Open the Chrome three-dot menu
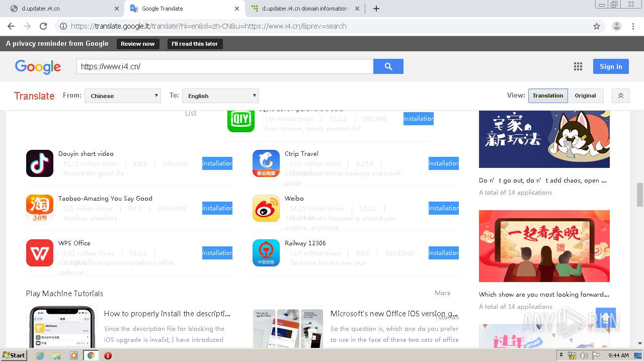The image size is (644, 362). [633, 26]
